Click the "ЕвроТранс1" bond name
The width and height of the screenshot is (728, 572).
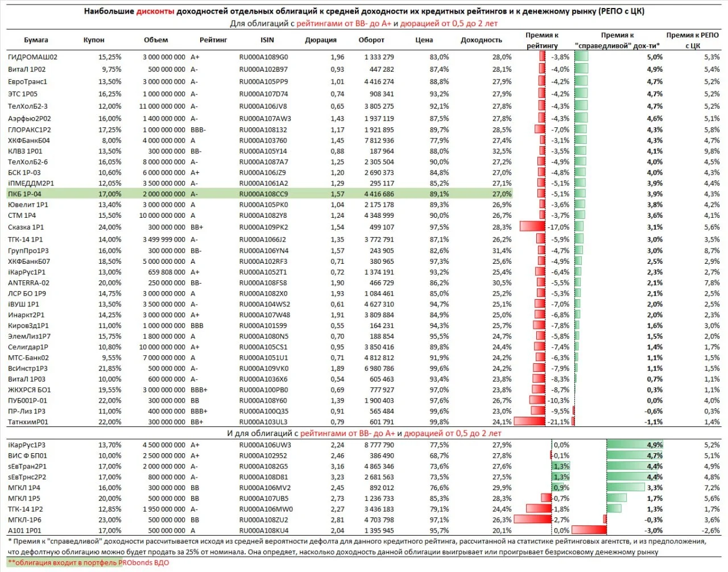point(28,82)
